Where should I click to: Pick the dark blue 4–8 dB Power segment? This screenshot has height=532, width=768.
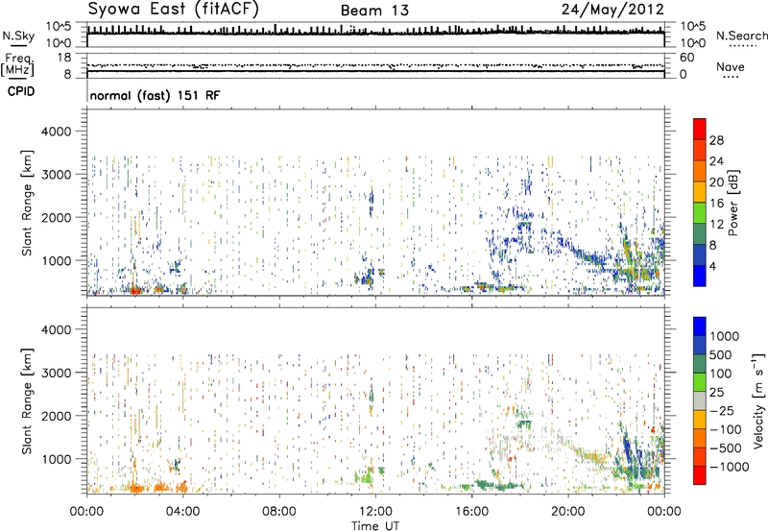tap(700, 254)
